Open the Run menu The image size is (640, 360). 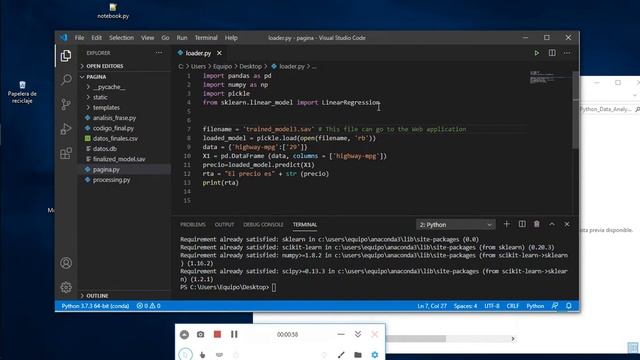pyautogui.click(x=182, y=38)
